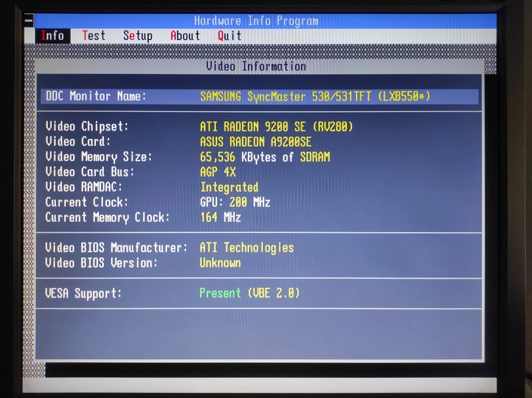The height and width of the screenshot is (398, 532).
Task: Click the VESA Support label
Action: pyautogui.click(x=83, y=293)
